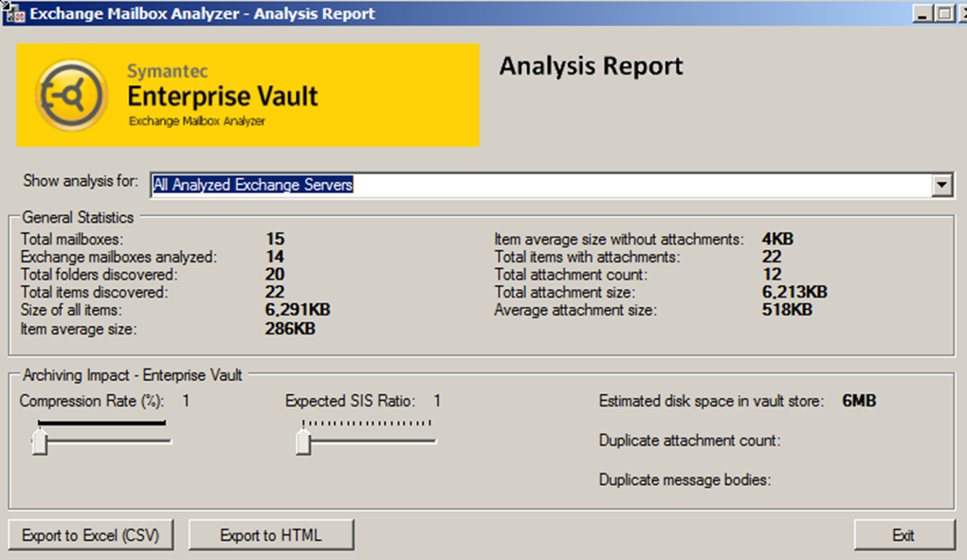
Task: Click the 'Total attachment size:' label
Action: tap(564, 292)
